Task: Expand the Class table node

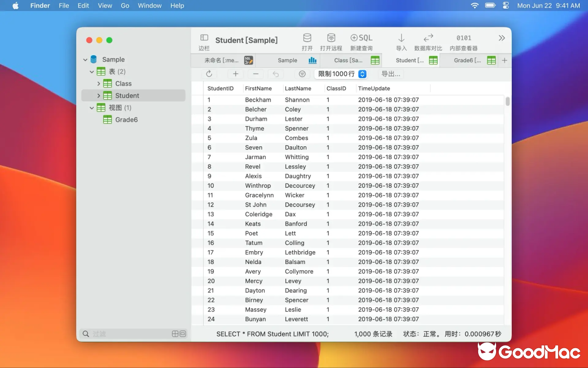Action: coord(98,84)
